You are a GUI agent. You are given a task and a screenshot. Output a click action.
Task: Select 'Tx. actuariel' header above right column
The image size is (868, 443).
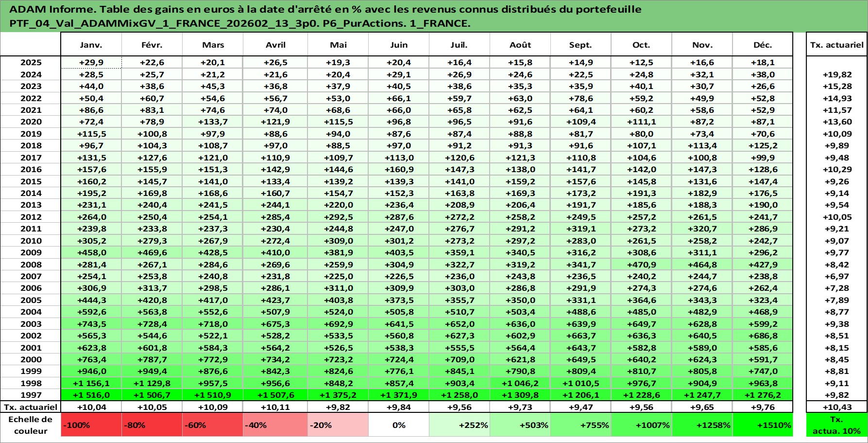836,45
